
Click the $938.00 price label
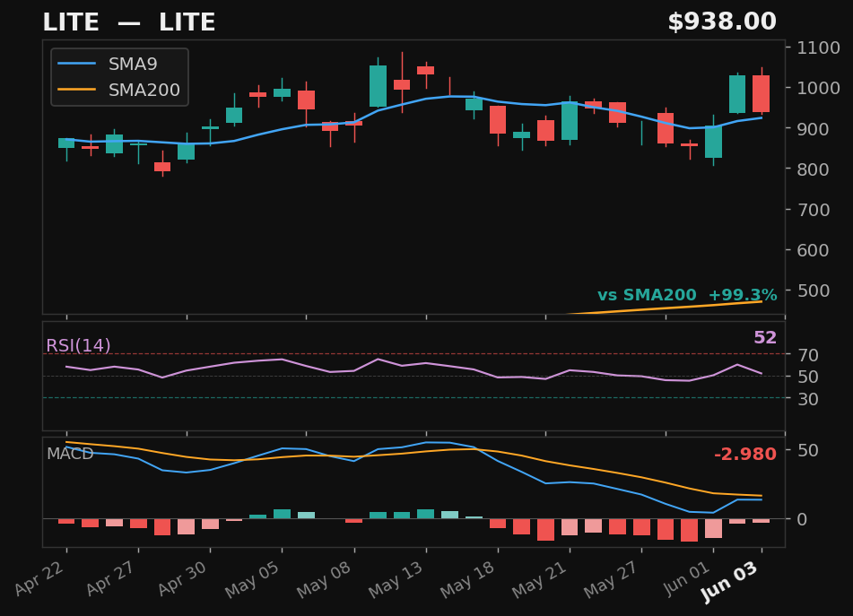click(x=722, y=22)
